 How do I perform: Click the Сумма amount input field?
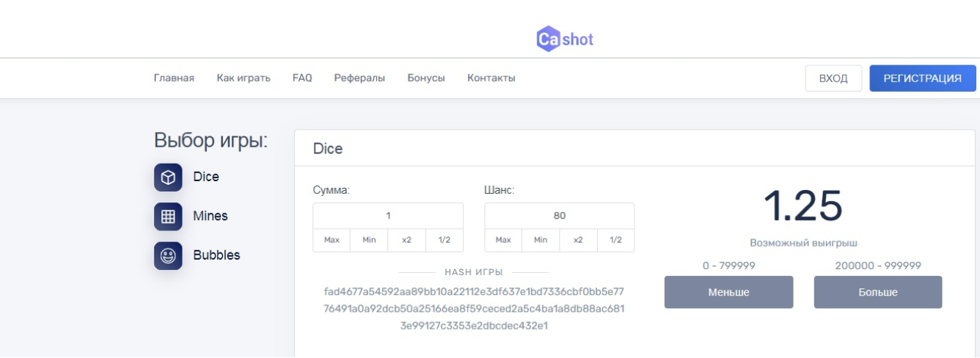point(388,216)
